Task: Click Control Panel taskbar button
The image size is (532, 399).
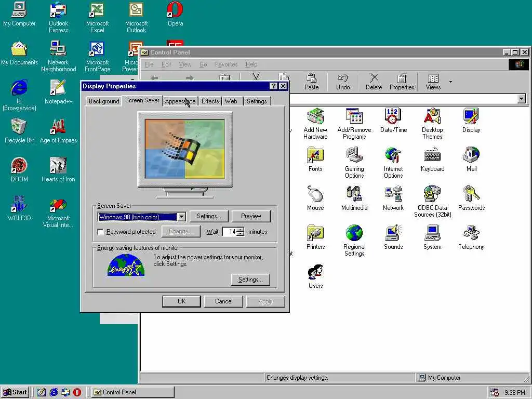Action: point(132,392)
